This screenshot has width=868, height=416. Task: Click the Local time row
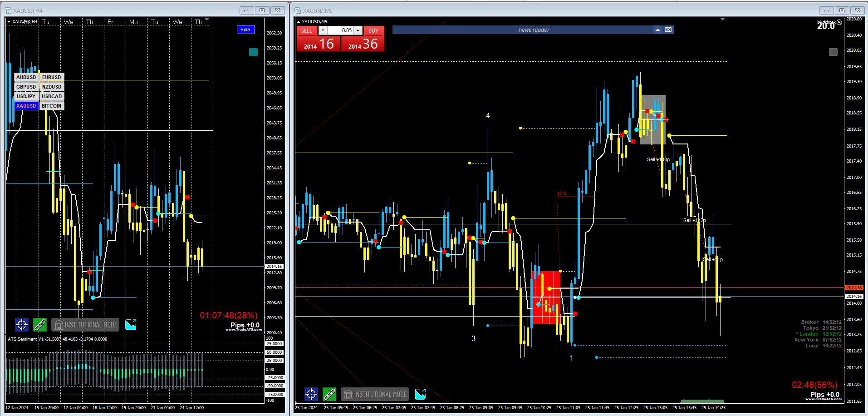824,346
